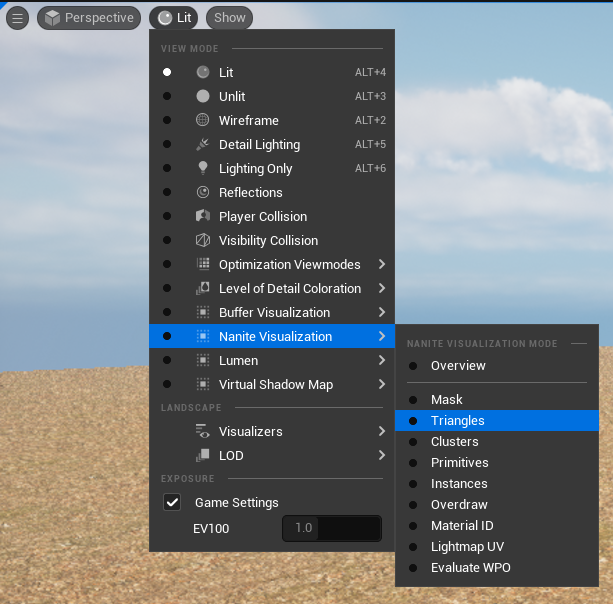
Task: Open the Lumen menu entry
Action: (272, 360)
